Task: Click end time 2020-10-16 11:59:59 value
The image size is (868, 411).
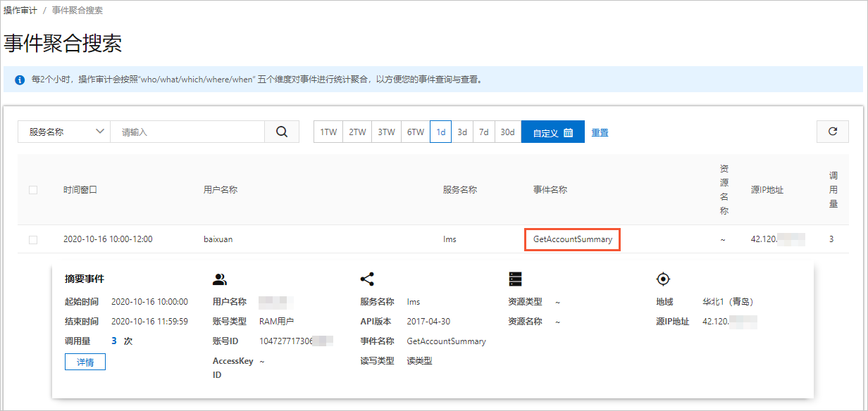Action: 149,322
